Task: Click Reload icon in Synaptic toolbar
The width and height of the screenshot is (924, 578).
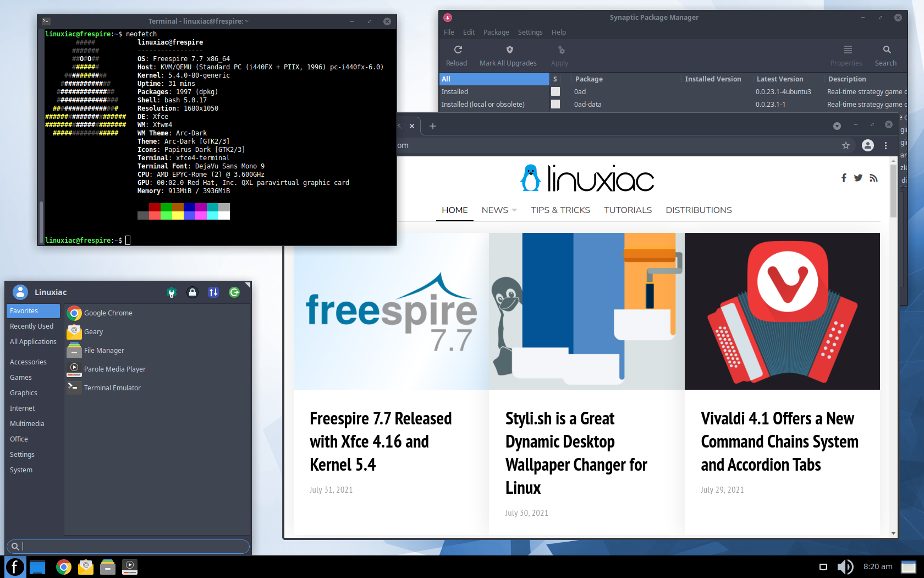Action: 458,50
